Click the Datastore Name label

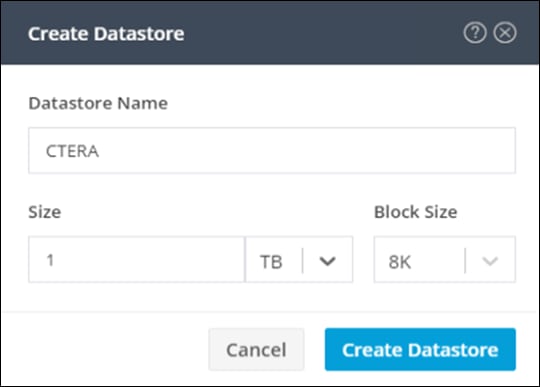(x=98, y=103)
